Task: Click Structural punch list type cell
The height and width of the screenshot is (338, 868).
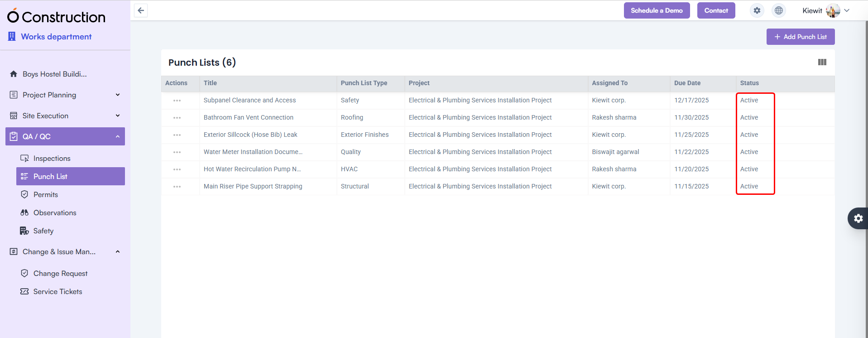Action: [355, 186]
